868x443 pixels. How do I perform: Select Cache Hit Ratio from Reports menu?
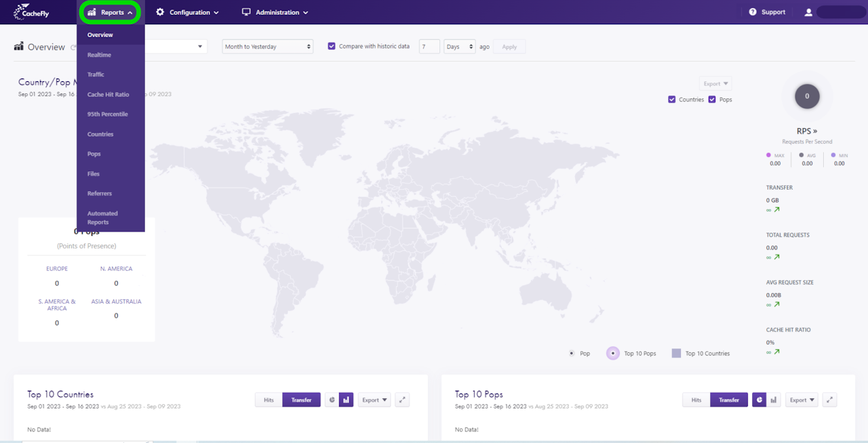click(x=108, y=95)
